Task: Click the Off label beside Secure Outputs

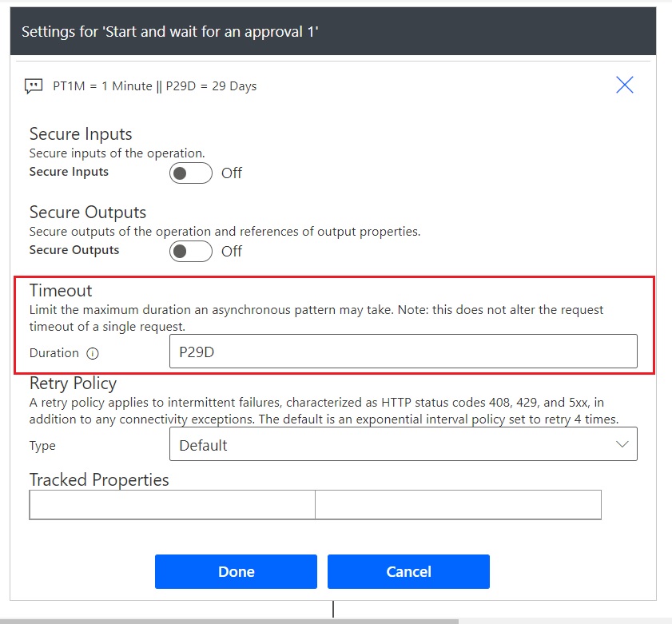Action: click(x=232, y=252)
